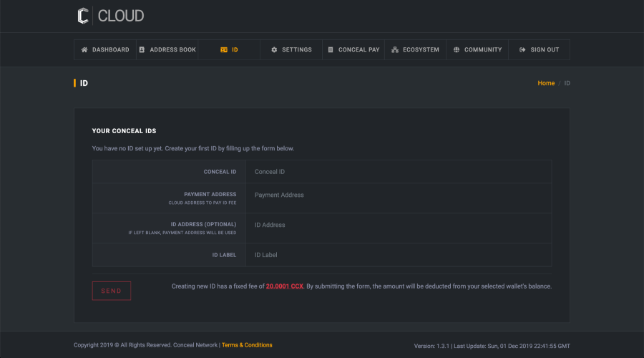Select the optional ID Address field
Image resolution: width=644 pixels, height=358 pixels.
click(398, 225)
